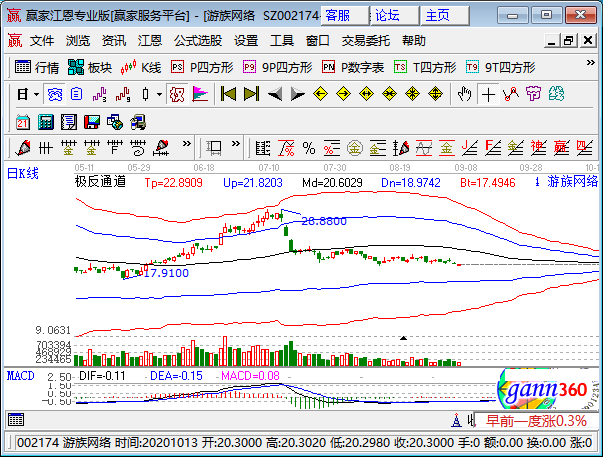The height and width of the screenshot is (457, 603).
Task: Click the 主页 homepage button
Action: click(445, 16)
